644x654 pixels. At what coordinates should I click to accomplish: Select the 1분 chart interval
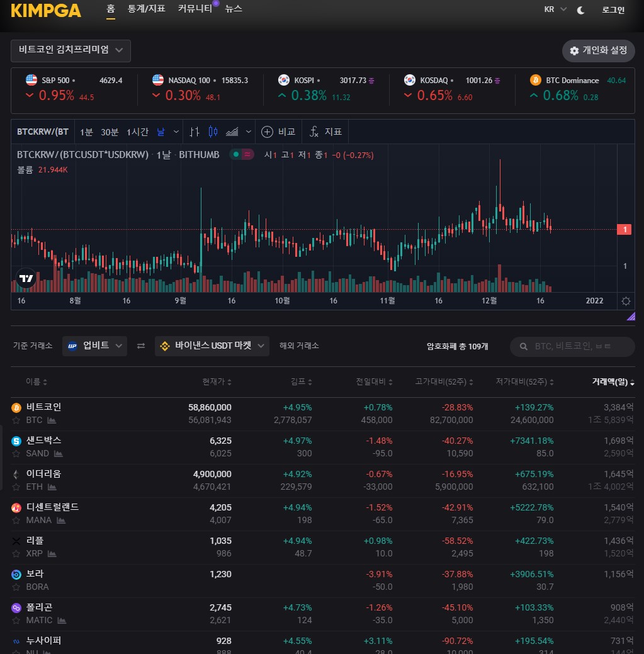pyautogui.click(x=86, y=132)
